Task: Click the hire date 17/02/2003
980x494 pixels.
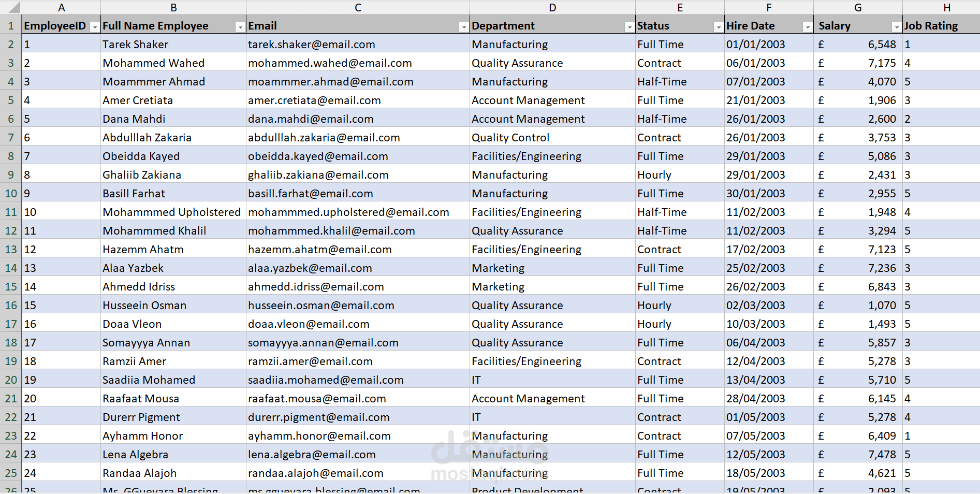Action: (x=769, y=249)
